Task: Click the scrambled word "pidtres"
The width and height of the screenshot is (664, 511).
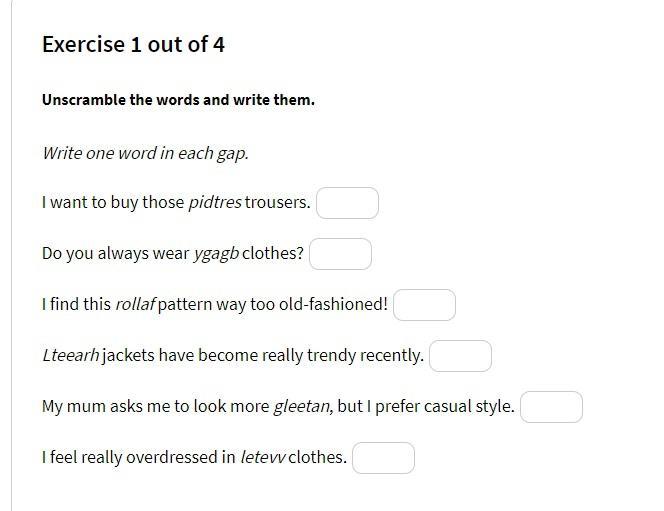Action: point(214,203)
